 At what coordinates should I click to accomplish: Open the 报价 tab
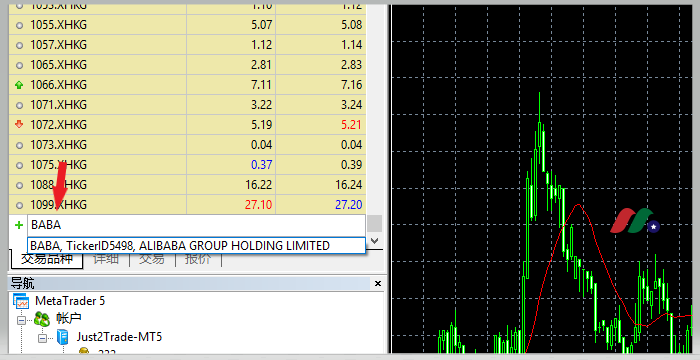click(x=198, y=259)
